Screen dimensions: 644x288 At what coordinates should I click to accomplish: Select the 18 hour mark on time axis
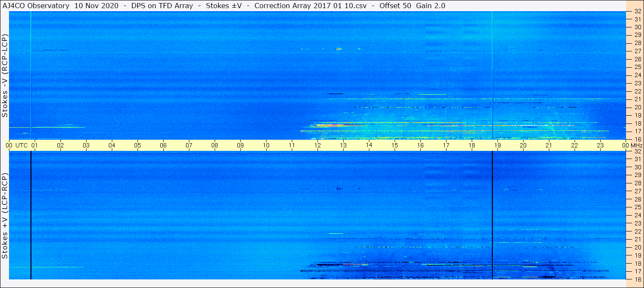pyautogui.click(x=472, y=145)
